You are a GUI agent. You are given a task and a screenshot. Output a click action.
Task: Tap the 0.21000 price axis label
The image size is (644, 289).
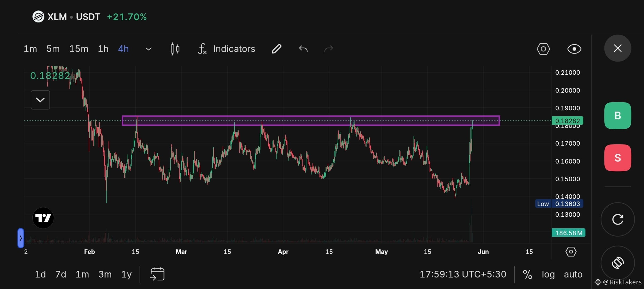pyautogui.click(x=568, y=73)
